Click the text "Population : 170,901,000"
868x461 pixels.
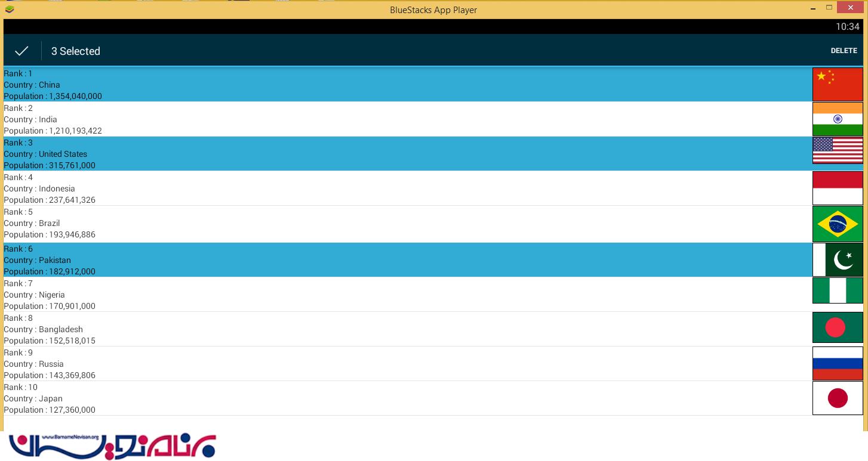coord(50,306)
